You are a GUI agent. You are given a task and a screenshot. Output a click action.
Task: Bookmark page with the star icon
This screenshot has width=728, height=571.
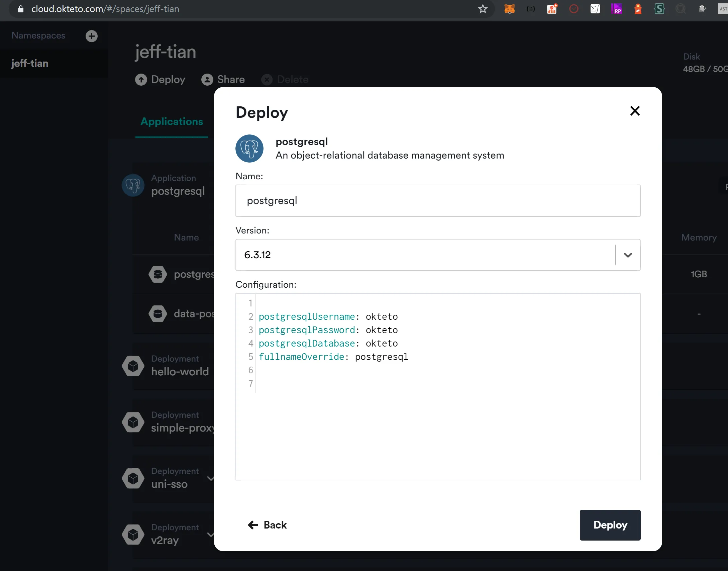pos(482,9)
